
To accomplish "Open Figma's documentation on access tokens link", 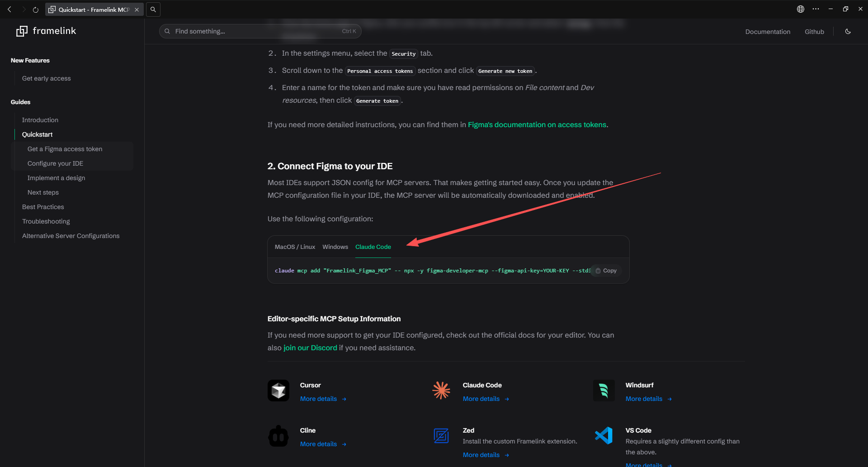I will pyautogui.click(x=537, y=124).
